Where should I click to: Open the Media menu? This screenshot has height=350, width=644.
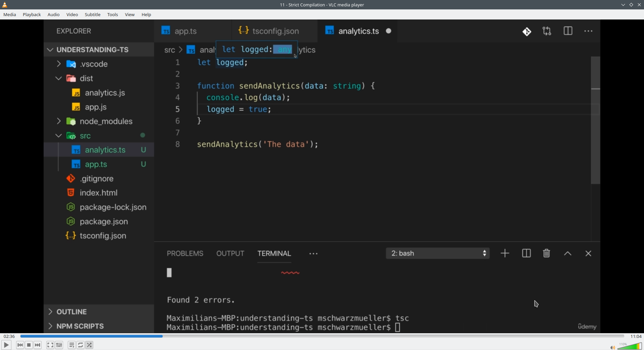(10, 14)
